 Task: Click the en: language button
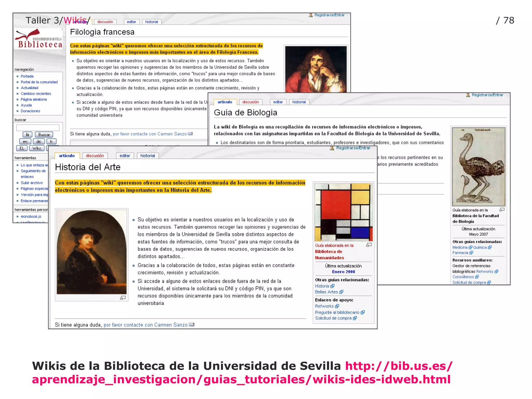pos(25,141)
